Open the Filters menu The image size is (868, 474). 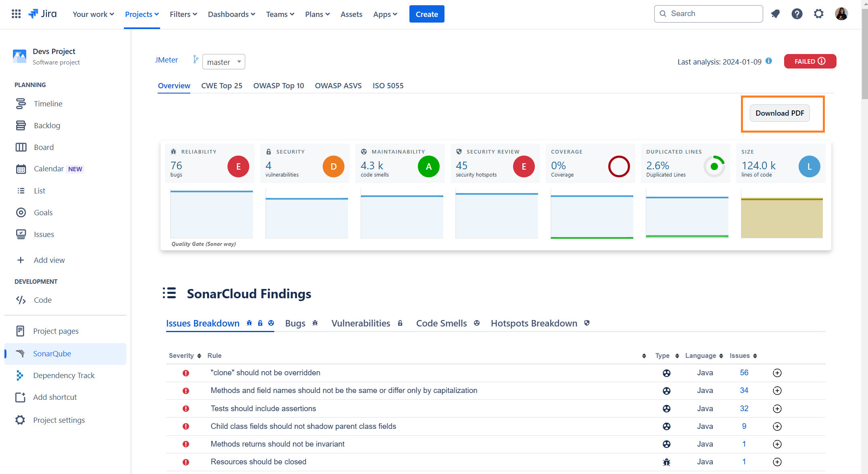coord(184,14)
